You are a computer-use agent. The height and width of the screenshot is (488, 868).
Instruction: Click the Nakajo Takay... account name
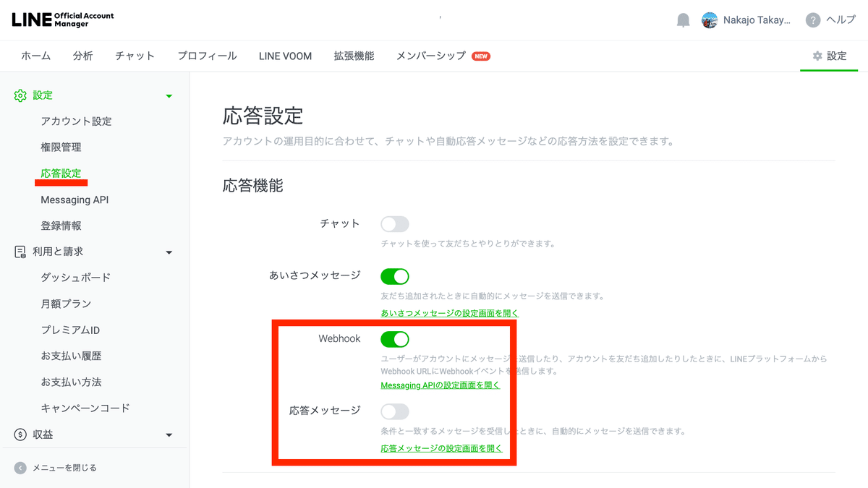[757, 20]
